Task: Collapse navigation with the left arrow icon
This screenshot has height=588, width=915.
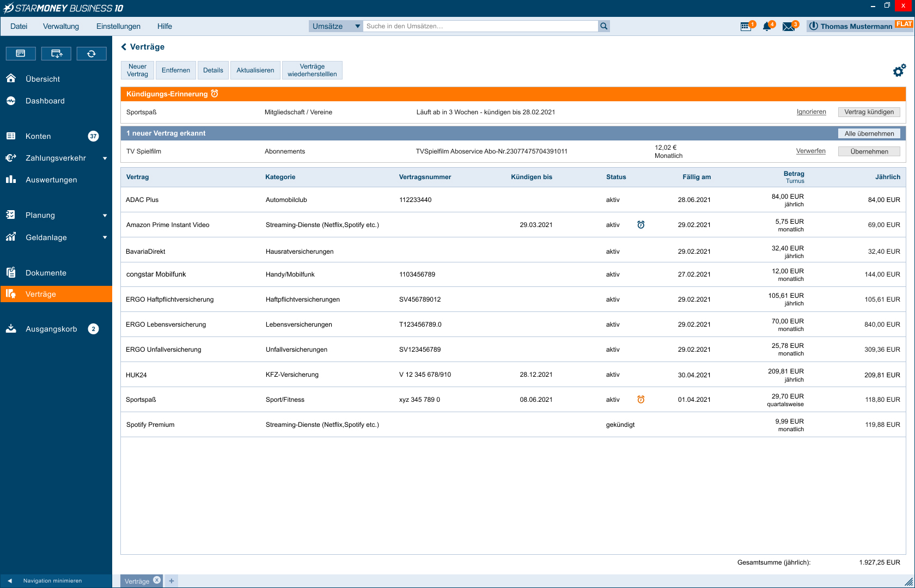Action: (x=10, y=580)
